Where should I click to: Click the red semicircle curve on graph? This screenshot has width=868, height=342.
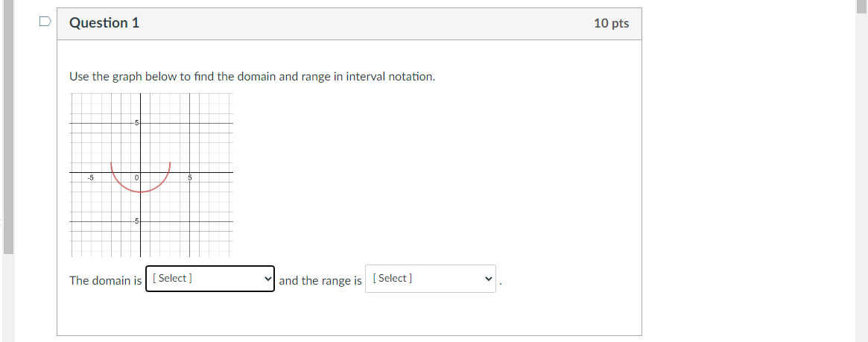point(141,191)
